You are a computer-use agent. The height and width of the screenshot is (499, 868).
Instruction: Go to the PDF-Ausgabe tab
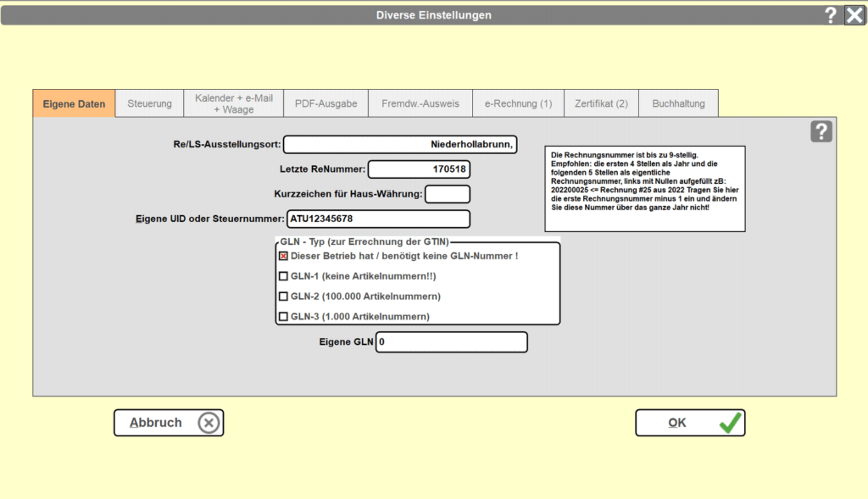coord(326,103)
